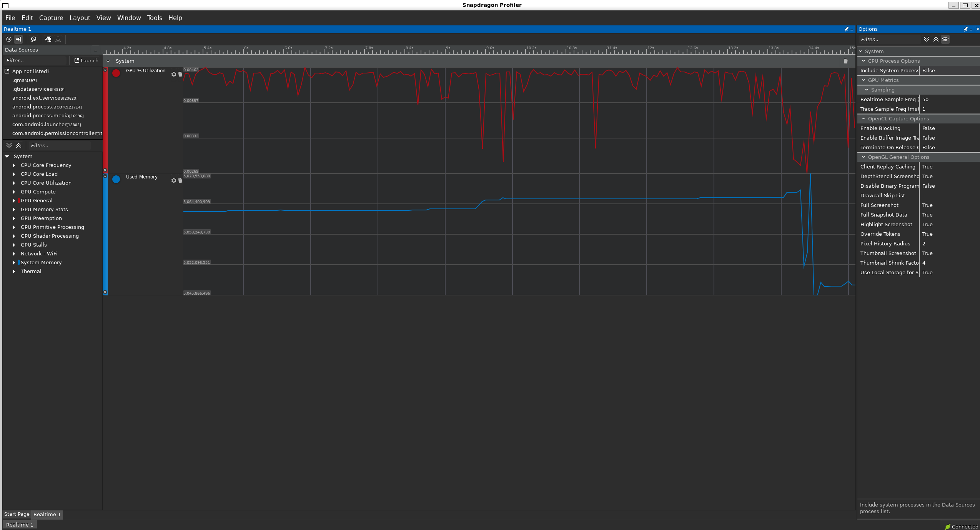Click the App not listed? link
Image resolution: width=980 pixels, height=530 pixels.
(31, 71)
